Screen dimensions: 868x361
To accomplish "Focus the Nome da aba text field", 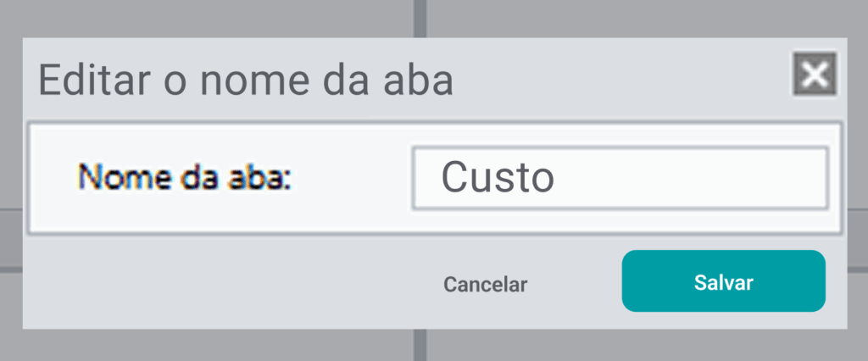I will click(x=619, y=178).
